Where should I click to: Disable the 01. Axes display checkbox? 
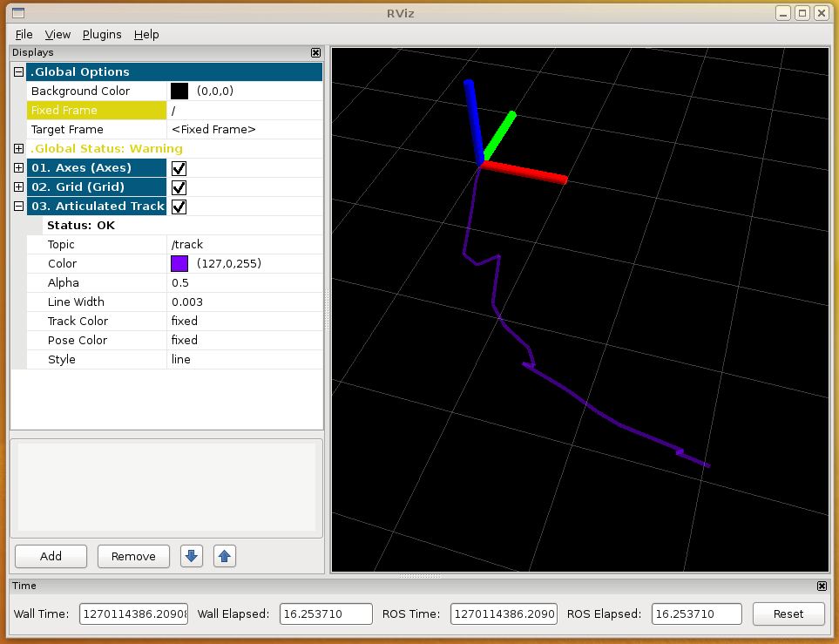click(x=179, y=168)
